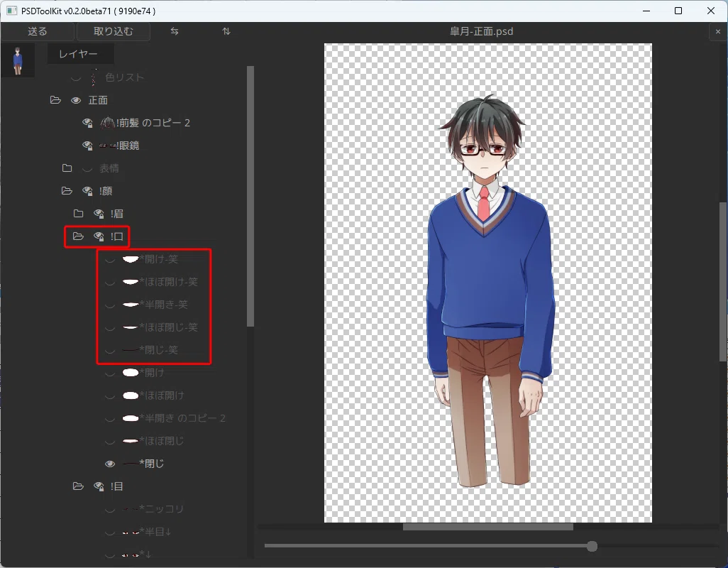Select the *開け-笑 layer name
The image size is (728, 568).
159,258
